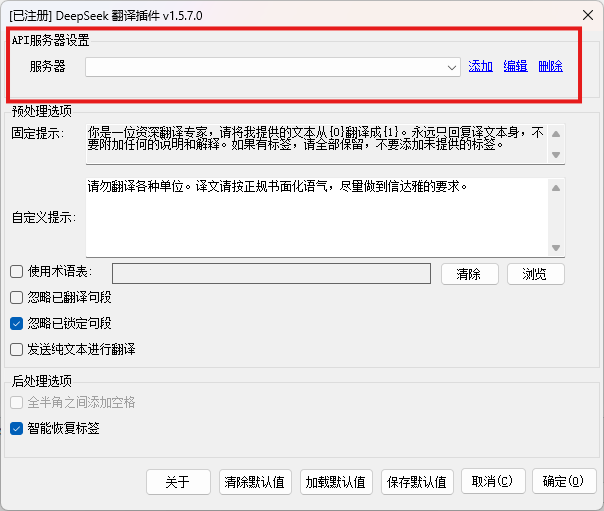Image resolution: width=604 pixels, height=511 pixels.
Task: Expand the 服务器 server dropdown
Action: pyautogui.click(x=453, y=67)
